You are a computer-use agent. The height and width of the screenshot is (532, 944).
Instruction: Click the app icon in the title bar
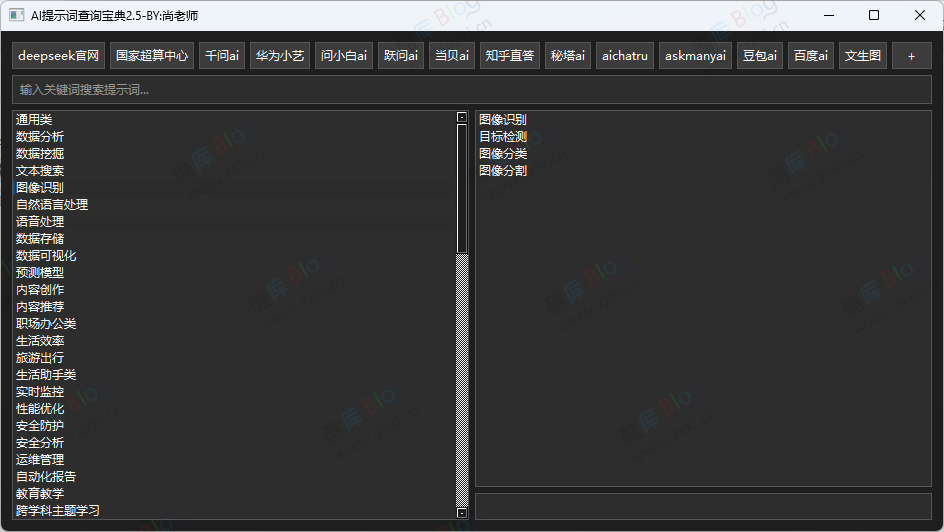17,15
